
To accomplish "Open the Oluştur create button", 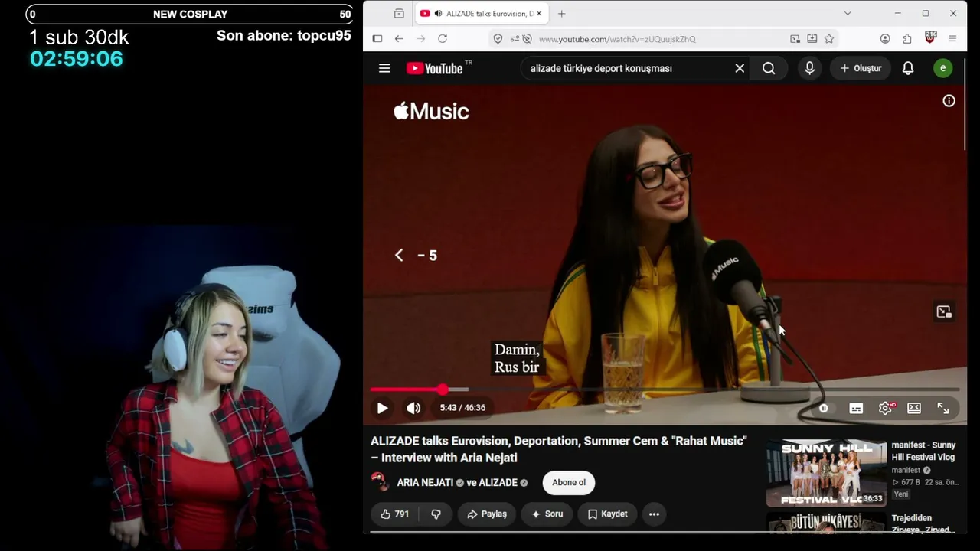I will point(861,68).
